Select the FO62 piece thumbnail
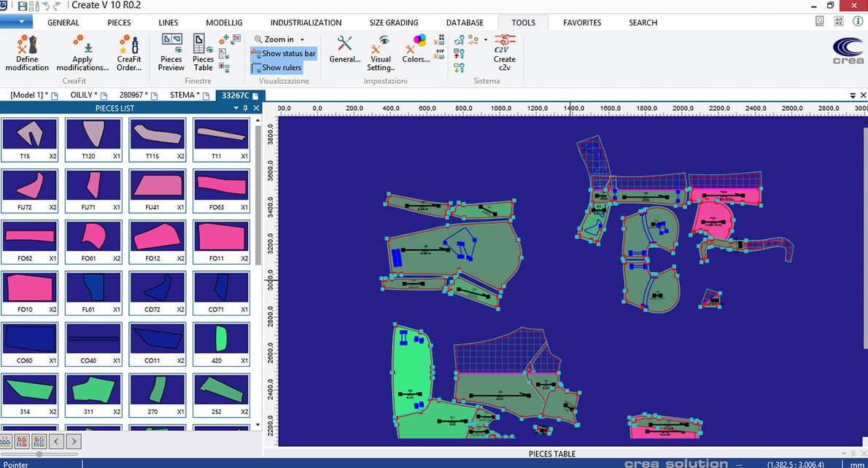Viewport: 868px width, 468px height. (30, 240)
